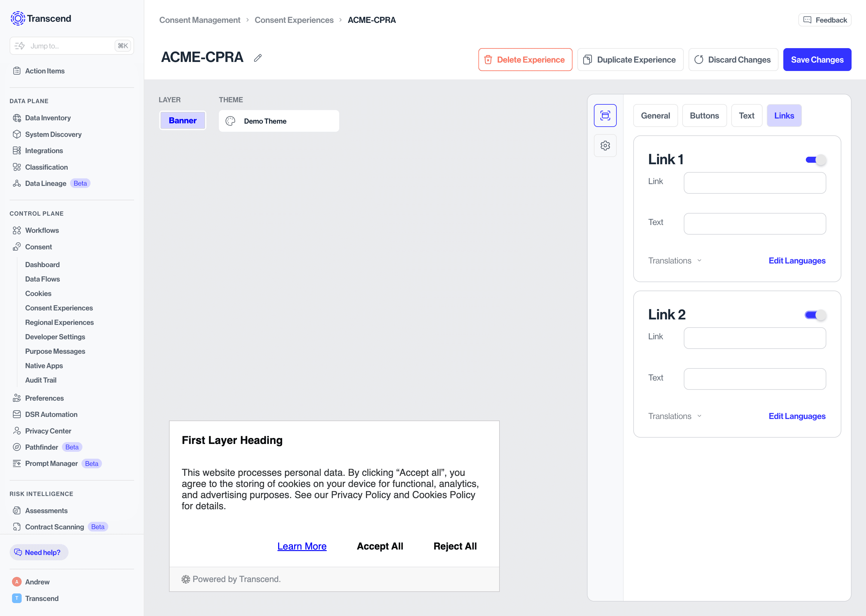Toggle the Link 2 switch off
Image resolution: width=866 pixels, height=616 pixels.
click(x=816, y=315)
